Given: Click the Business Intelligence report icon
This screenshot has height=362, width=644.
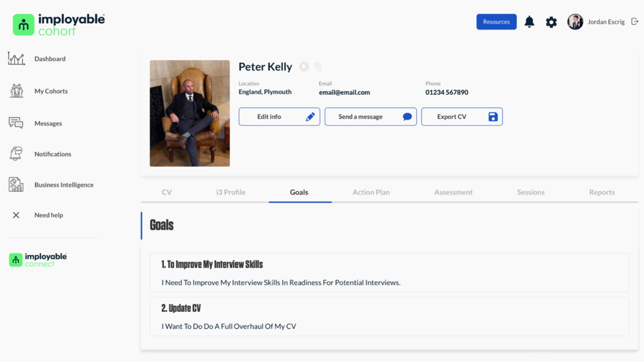Looking at the screenshot, I should click(x=16, y=185).
